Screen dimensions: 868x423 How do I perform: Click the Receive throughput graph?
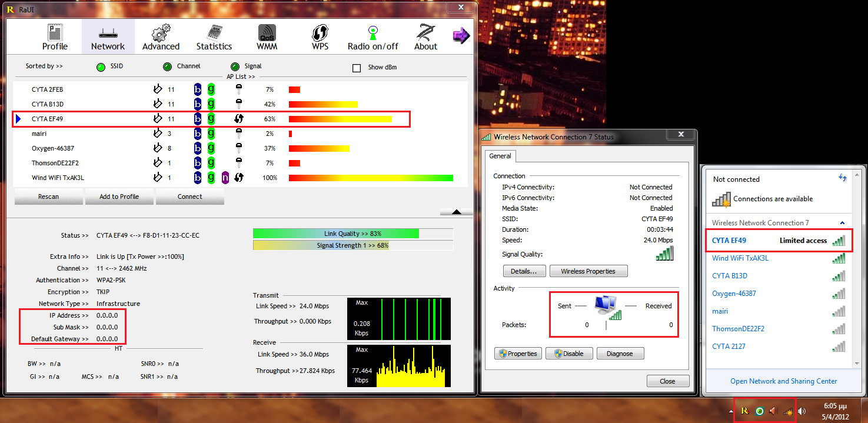[398, 366]
